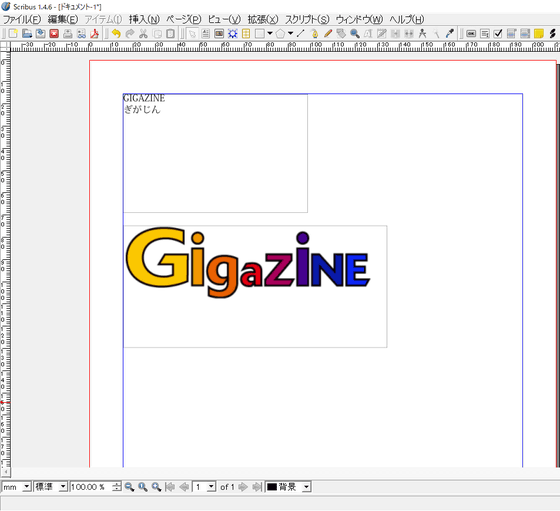Select the zoom magnifier tool

coord(355,34)
